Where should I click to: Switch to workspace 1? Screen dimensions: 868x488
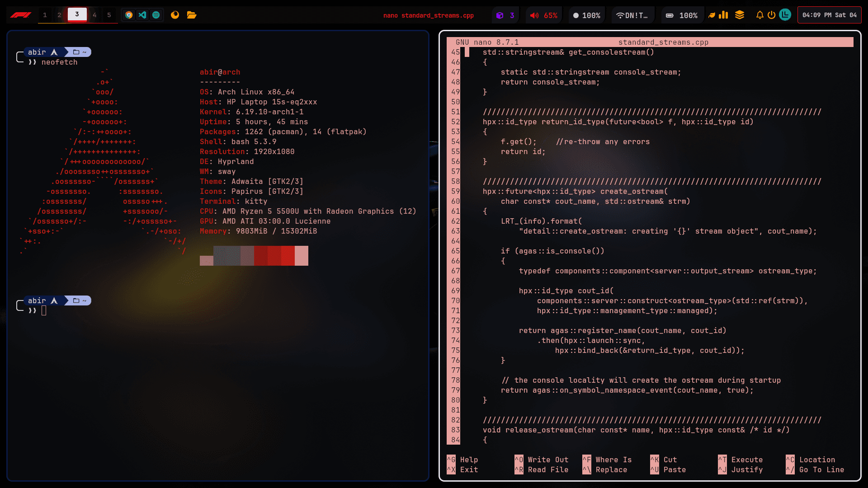[45, 15]
